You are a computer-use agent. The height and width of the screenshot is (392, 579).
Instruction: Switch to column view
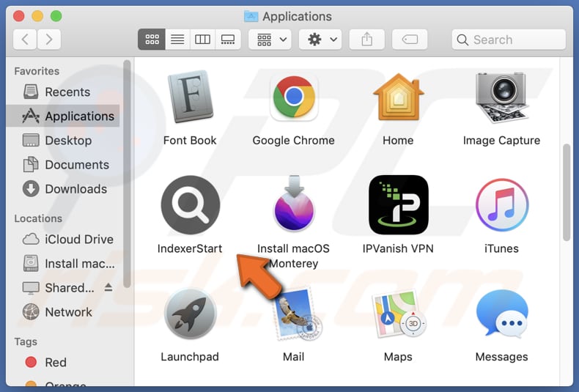tap(202, 39)
